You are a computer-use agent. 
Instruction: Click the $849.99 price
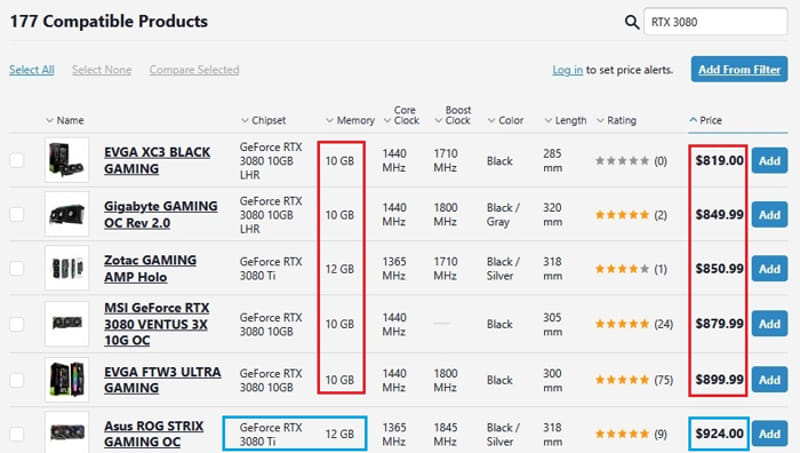719,215
